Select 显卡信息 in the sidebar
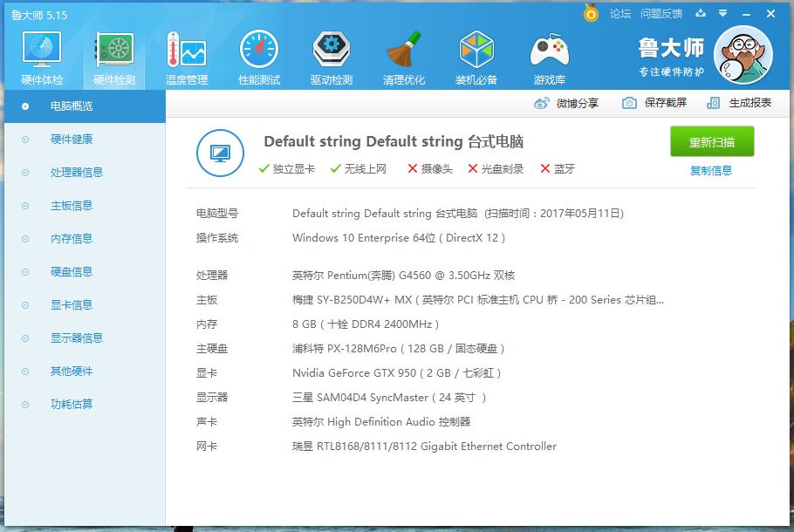This screenshot has height=532, width=794. [72, 305]
